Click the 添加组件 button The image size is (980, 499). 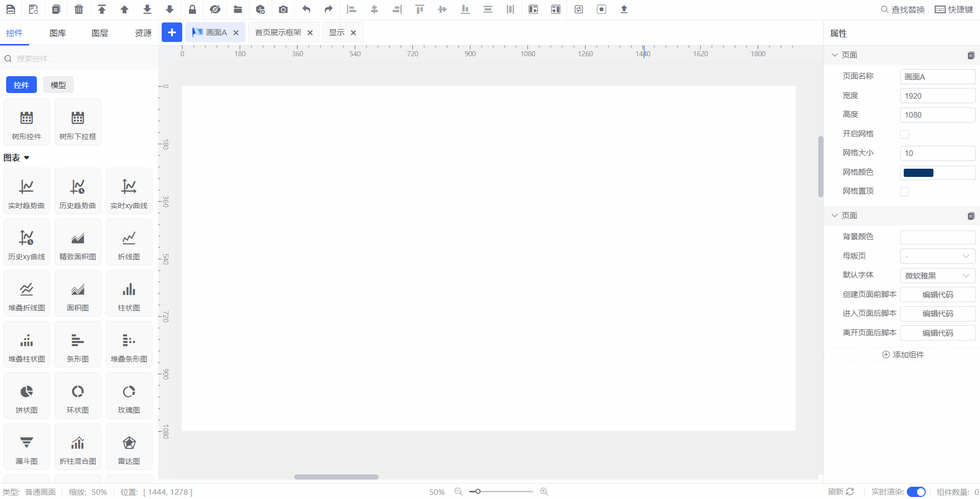(903, 355)
